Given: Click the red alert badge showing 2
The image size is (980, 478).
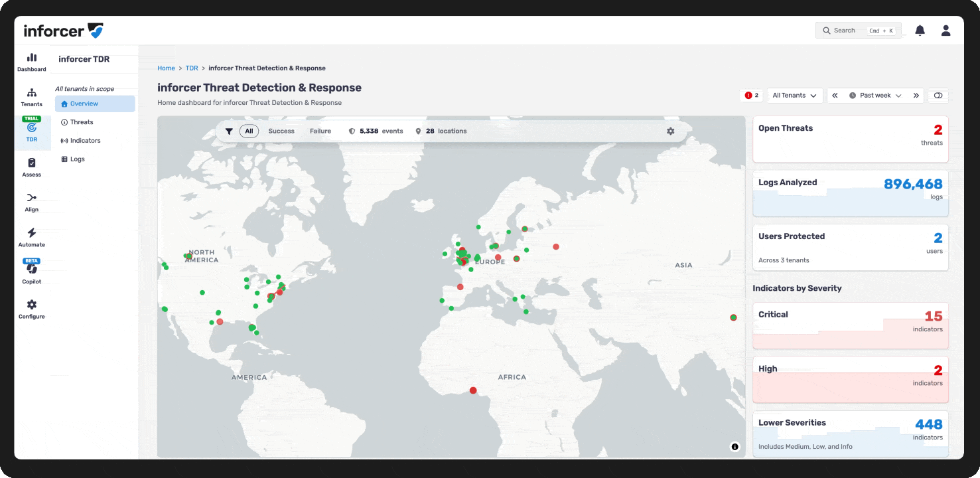Looking at the screenshot, I should tap(751, 96).
